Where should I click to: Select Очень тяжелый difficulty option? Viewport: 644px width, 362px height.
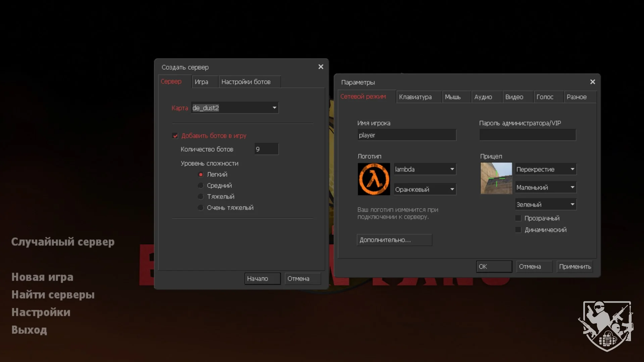click(x=201, y=208)
